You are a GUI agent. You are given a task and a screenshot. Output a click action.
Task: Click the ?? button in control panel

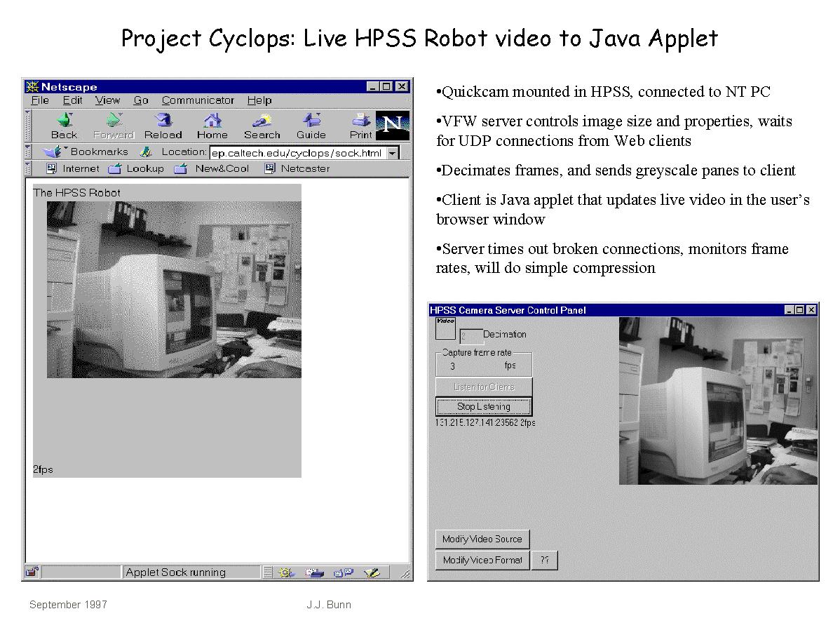(x=544, y=560)
